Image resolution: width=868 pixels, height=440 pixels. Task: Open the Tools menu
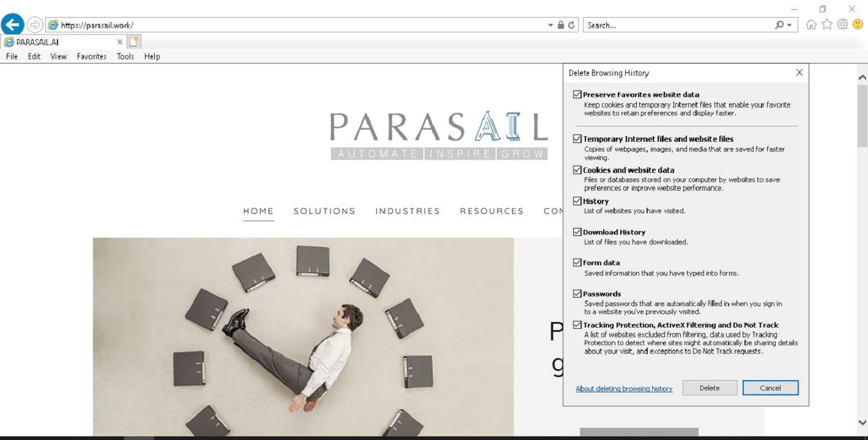(x=125, y=56)
